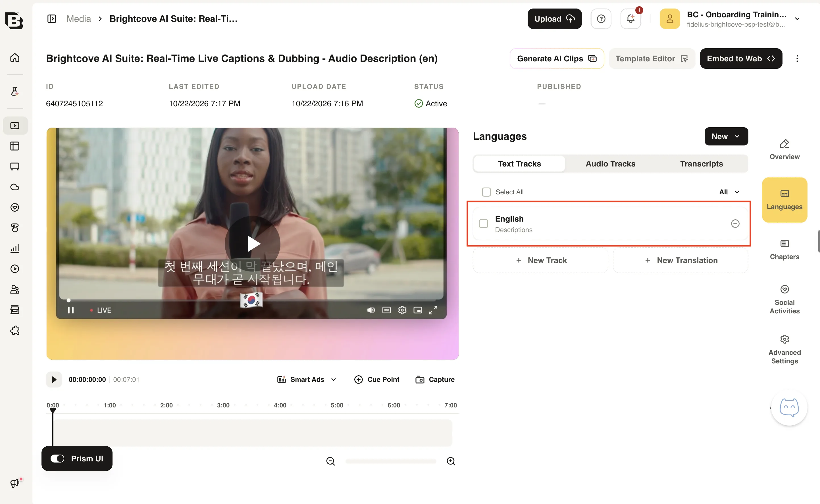This screenshot has height=504, width=820.
Task: Open the Chapters side panel
Action: click(784, 250)
